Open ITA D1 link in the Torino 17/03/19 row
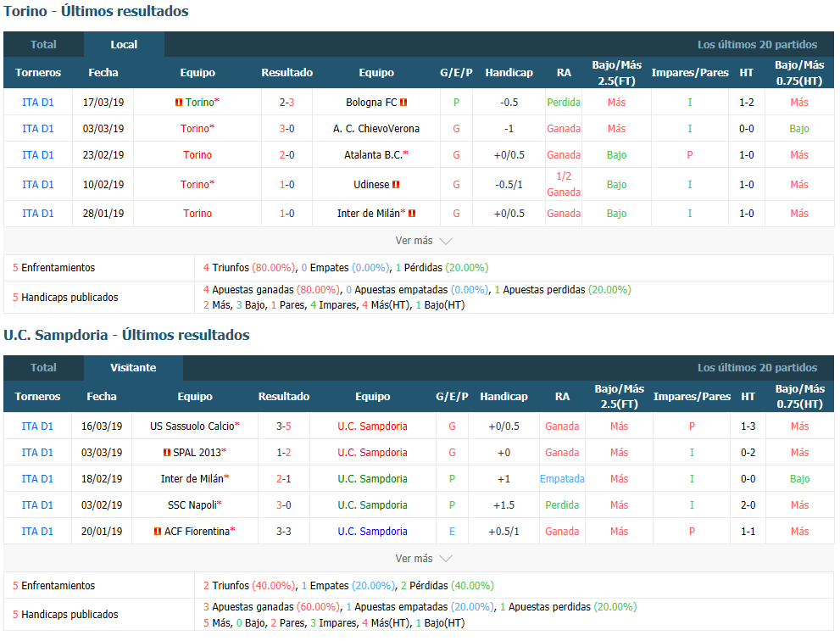This screenshot has width=840, height=641. click(x=38, y=103)
